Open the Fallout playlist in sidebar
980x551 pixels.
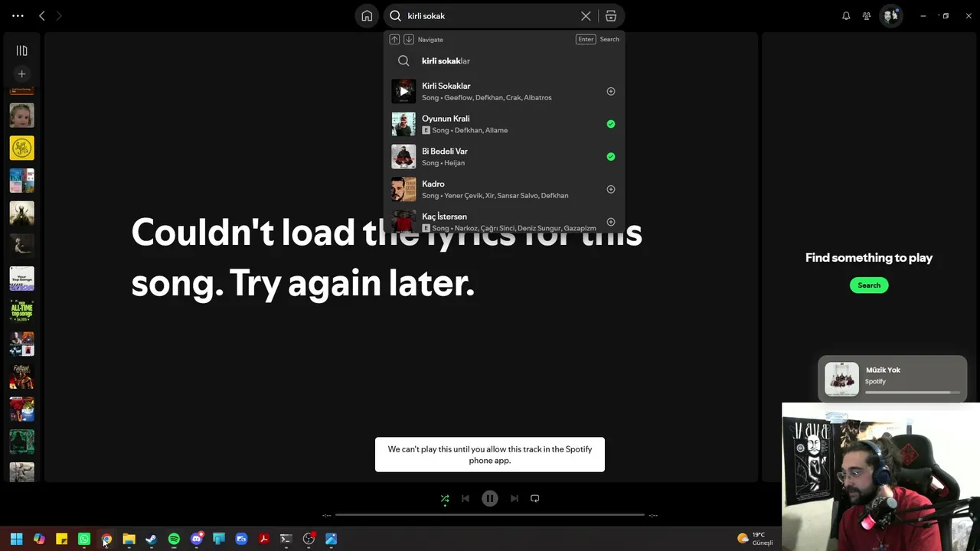point(21,377)
